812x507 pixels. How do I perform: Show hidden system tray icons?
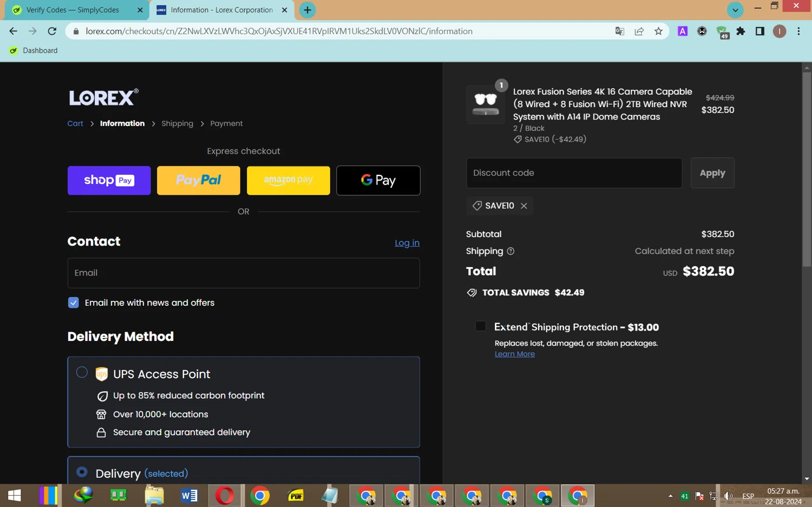click(670, 496)
